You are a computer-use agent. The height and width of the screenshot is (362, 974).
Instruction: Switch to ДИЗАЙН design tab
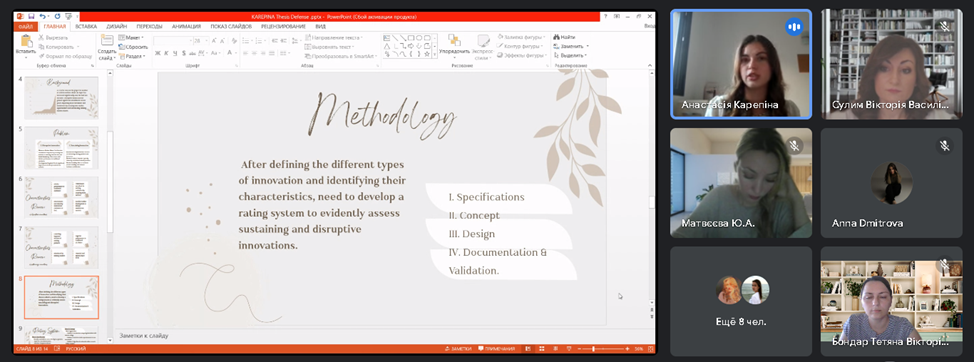117,27
